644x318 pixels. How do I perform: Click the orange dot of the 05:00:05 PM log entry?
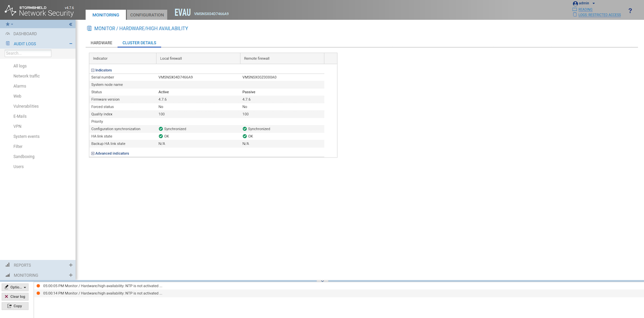pyautogui.click(x=38, y=286)
